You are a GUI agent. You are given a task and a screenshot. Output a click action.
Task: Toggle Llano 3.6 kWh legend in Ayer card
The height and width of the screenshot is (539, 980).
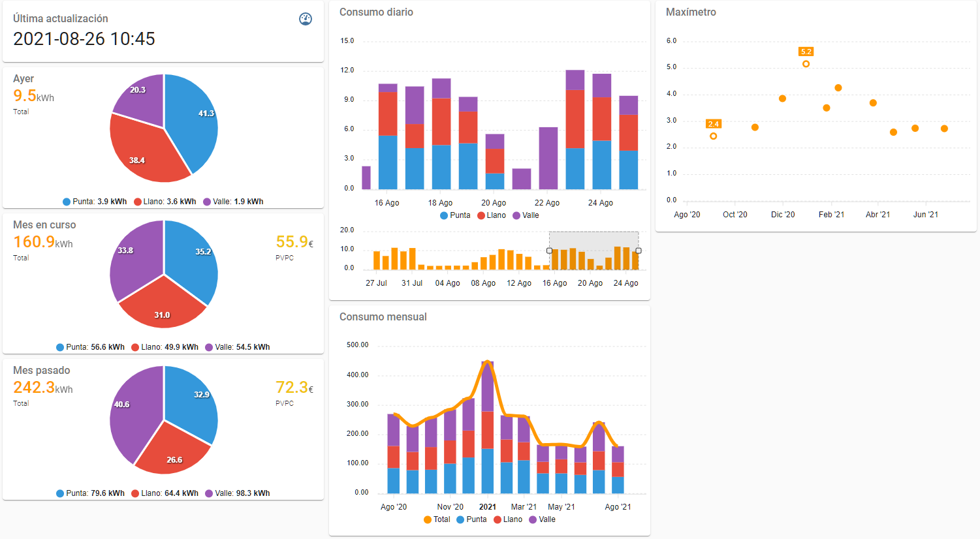point(165,202)
